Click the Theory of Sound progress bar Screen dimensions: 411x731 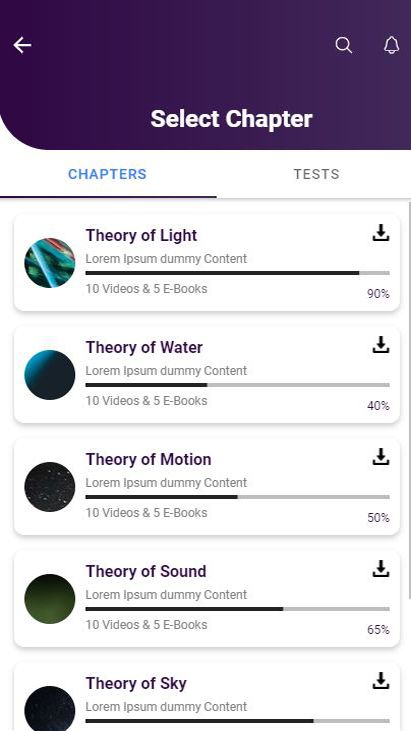click(x=238, y=609)
